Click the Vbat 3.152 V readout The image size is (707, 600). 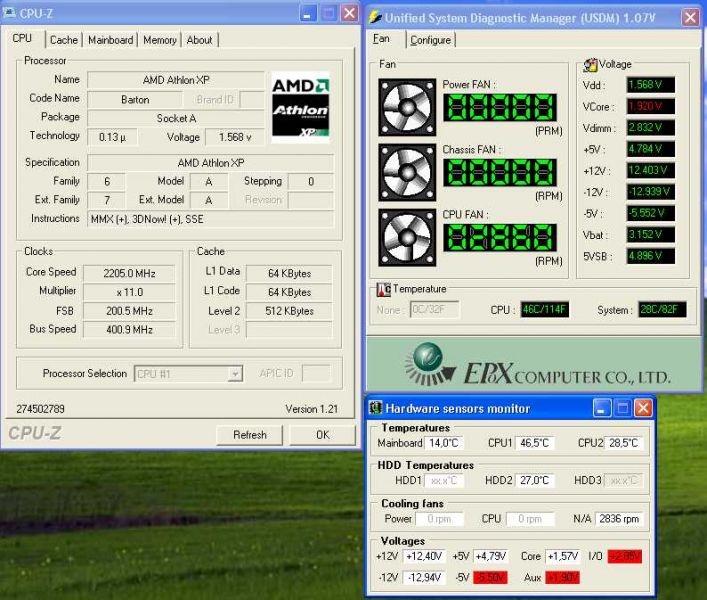coord(651,234)
